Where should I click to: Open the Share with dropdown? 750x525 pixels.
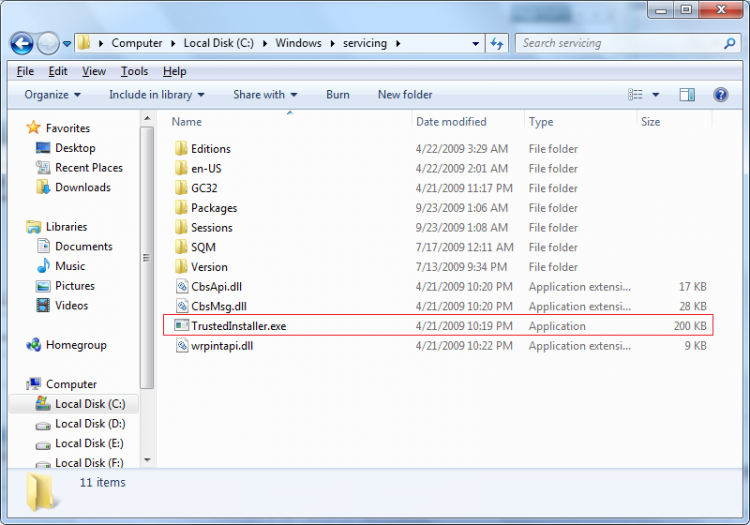point(265,95)
